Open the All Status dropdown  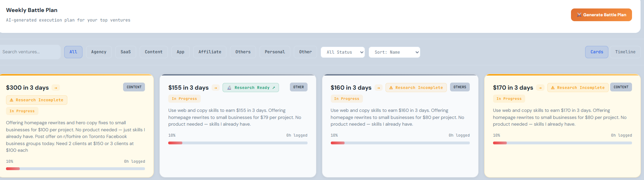[x=343, y=52]
